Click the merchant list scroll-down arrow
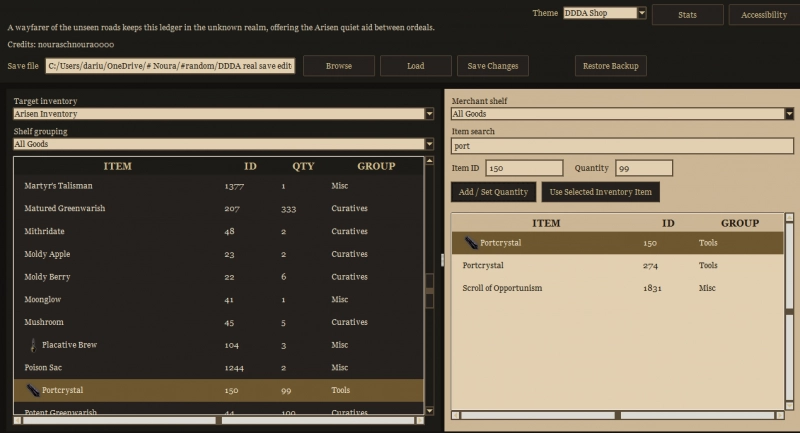 [789, 406]
